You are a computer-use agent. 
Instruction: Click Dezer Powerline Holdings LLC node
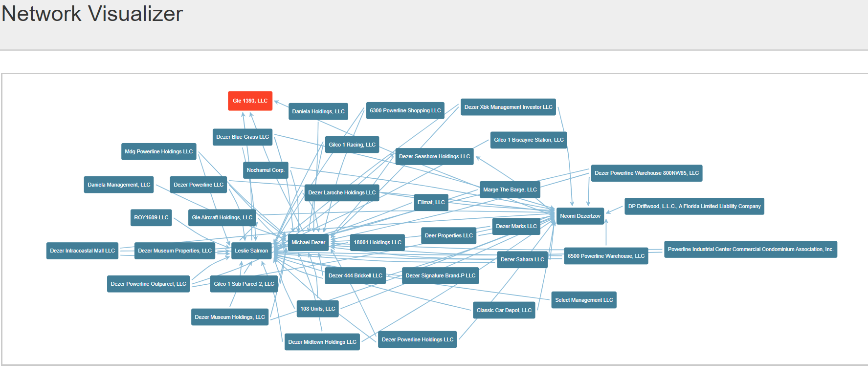(418, 339)
